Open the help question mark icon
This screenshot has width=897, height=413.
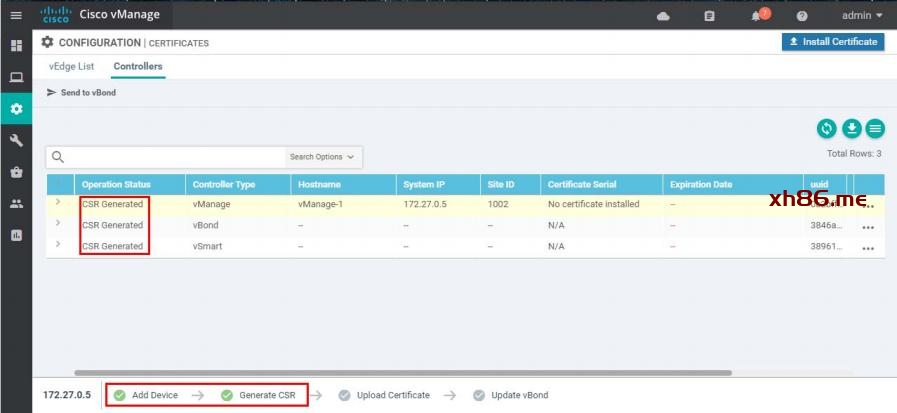pyautogui.click(x=802, y=16)
